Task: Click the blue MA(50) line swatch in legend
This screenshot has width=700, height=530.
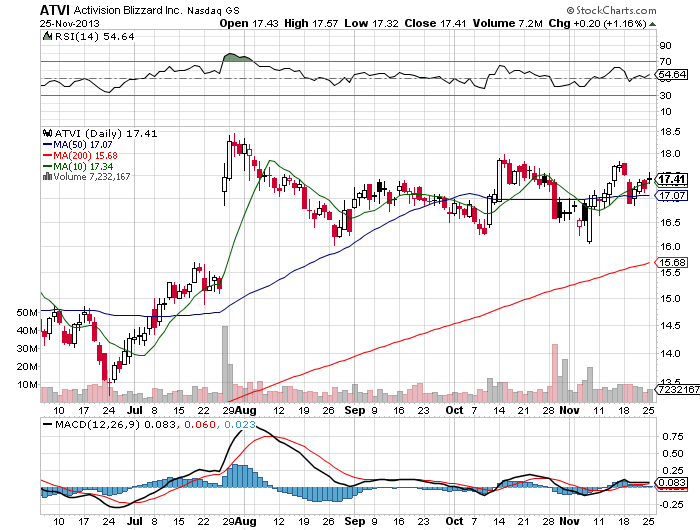Action: [x=47, y=145]
